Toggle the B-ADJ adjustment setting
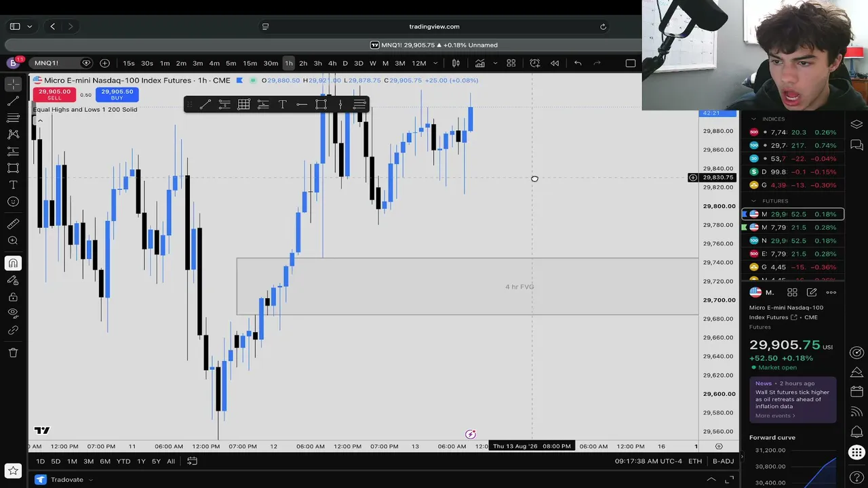This screenshot has width=868, height=488. [x=723, y=462]
